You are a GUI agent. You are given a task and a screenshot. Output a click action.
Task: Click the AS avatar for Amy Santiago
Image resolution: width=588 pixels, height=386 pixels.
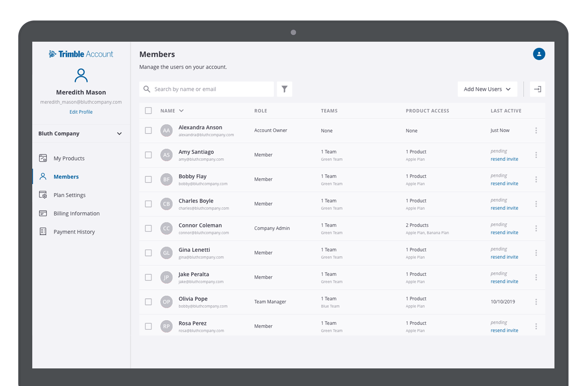(166, 155)
